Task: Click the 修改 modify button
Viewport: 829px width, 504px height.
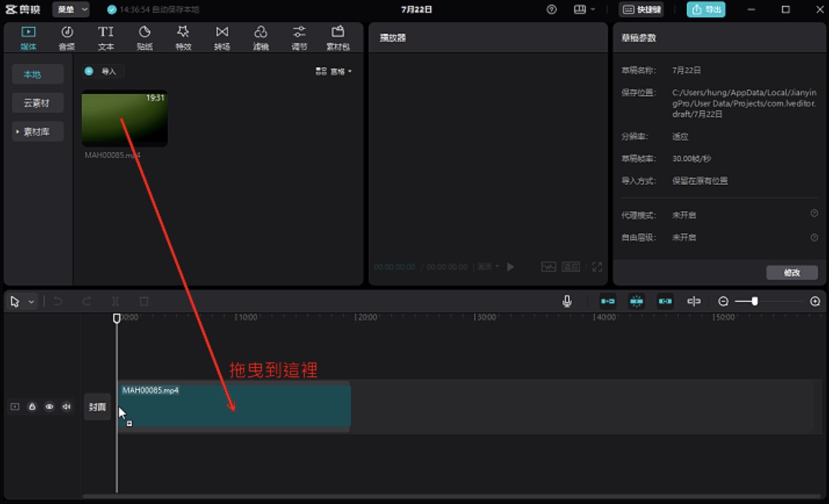Action: click(792, 272)
